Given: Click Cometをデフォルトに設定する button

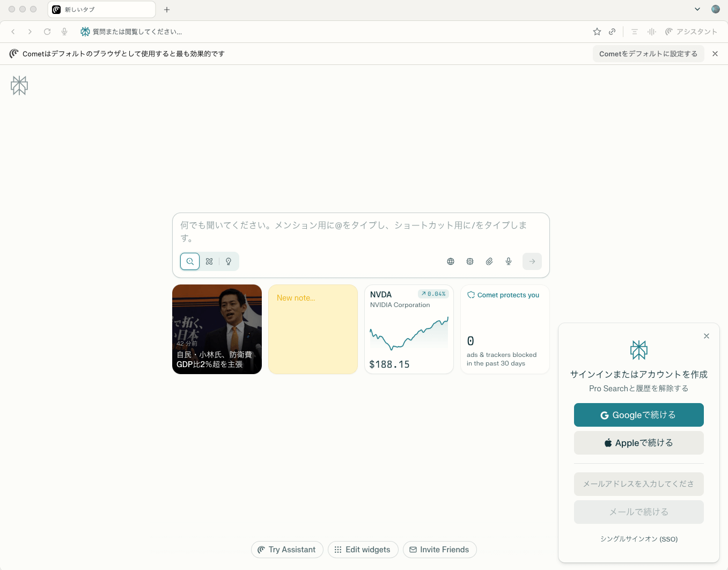Looking at the screenshot, I should pyautogui.click(x=648, y=54).
